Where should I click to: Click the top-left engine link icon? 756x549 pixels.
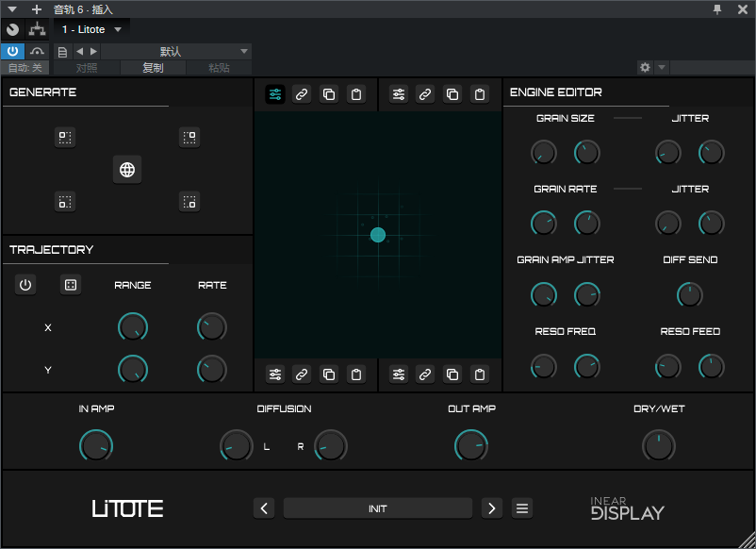302,94
